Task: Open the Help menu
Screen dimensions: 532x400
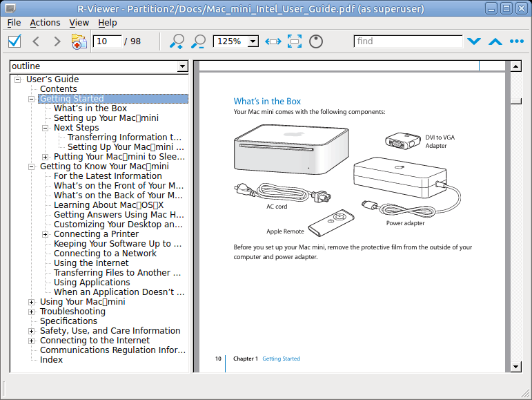Action: [x=108, y=23]
